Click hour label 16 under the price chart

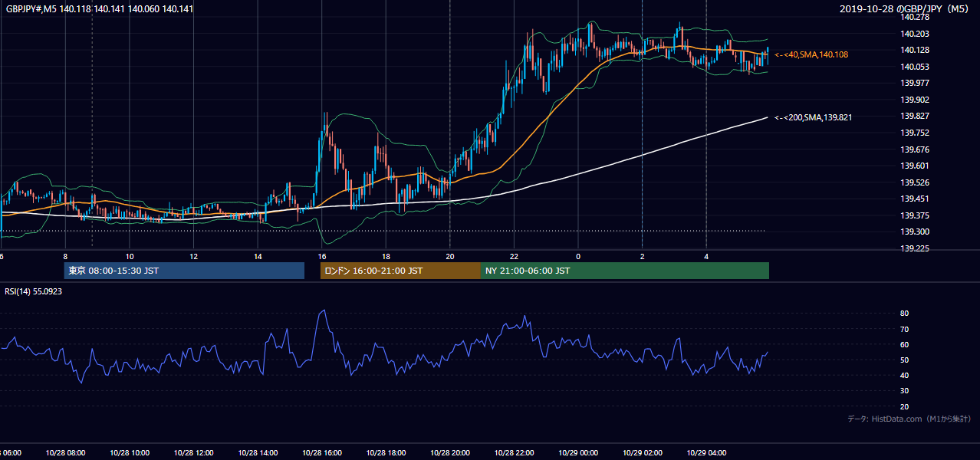click(x=322, y=256)
